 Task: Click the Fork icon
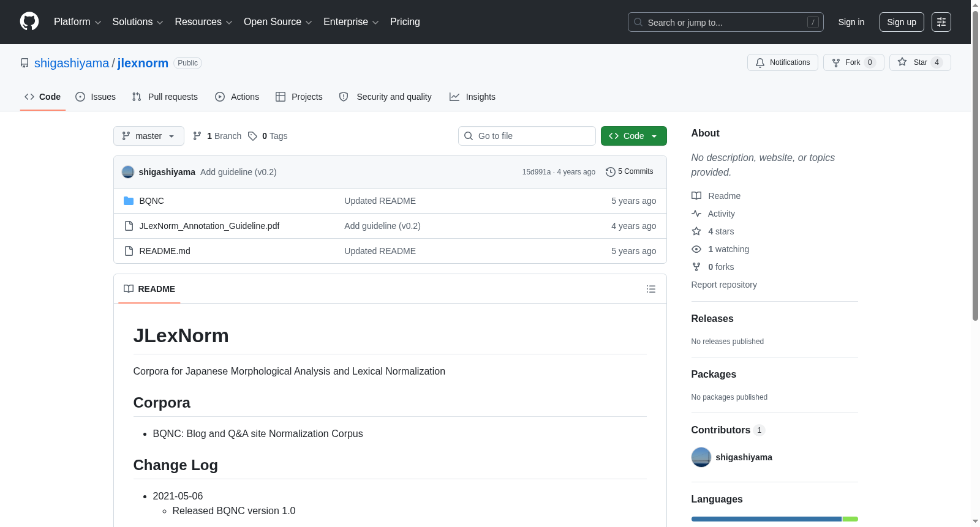click(836, 62)
